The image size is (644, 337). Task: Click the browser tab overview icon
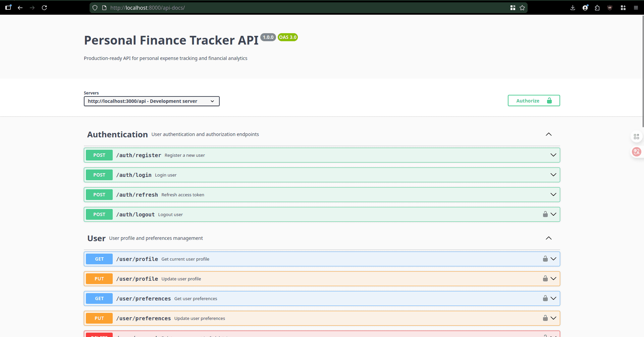pyautogui.click(x=8, y=7)
